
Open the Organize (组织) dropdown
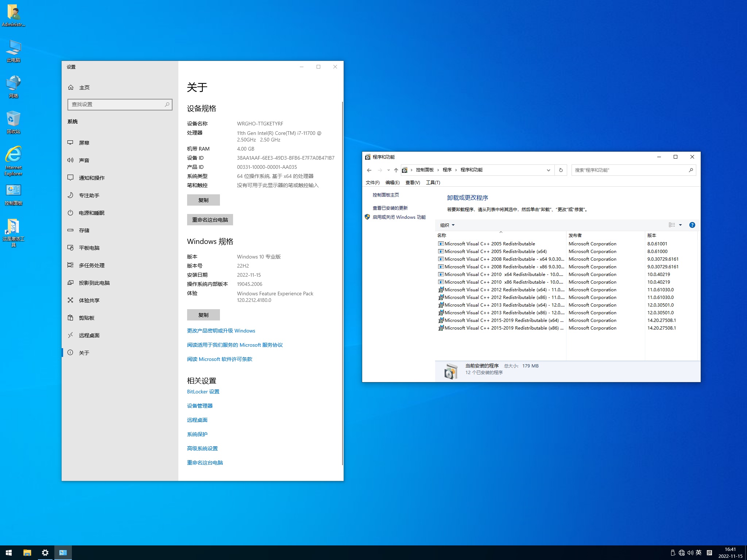447,225
